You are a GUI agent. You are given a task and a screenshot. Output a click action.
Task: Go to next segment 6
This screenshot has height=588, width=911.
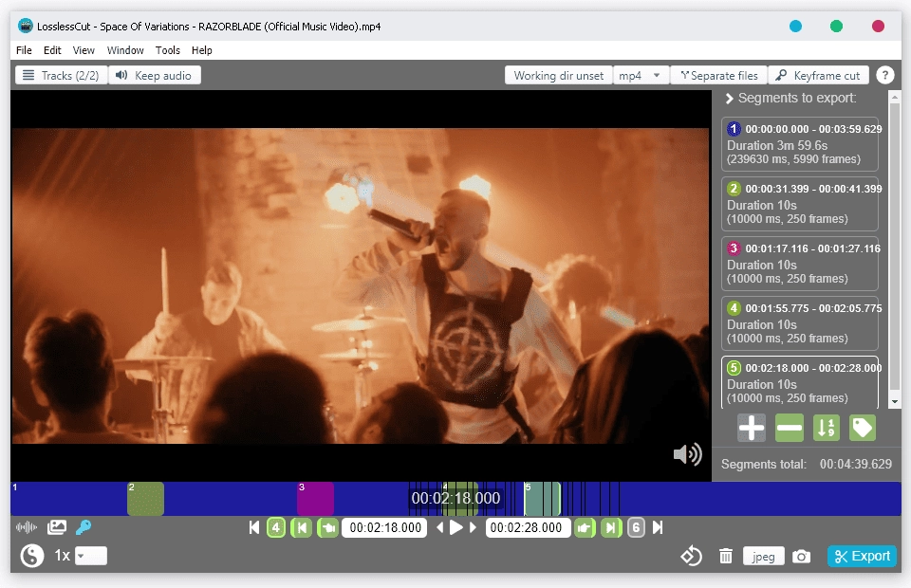[x=636, y=527]
